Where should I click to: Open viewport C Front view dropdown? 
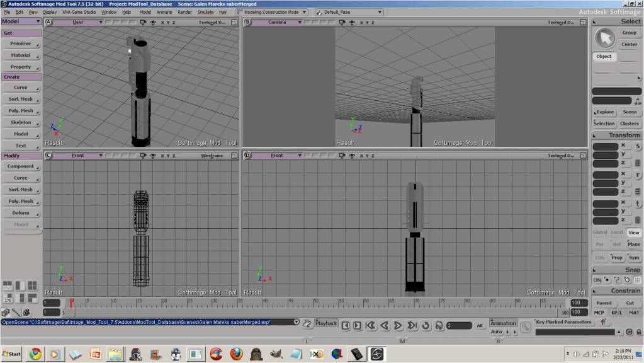[x=78, y=156]
